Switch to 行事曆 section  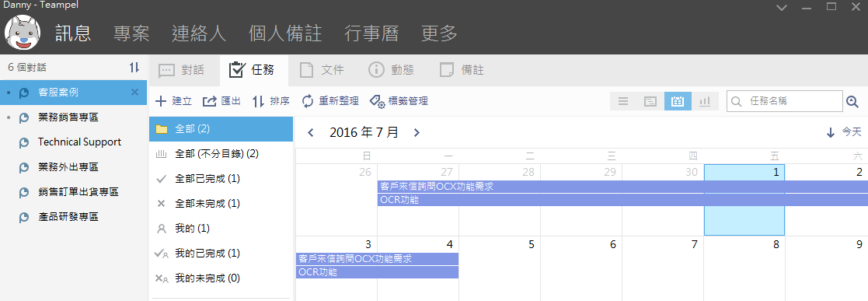coord(371,33)
